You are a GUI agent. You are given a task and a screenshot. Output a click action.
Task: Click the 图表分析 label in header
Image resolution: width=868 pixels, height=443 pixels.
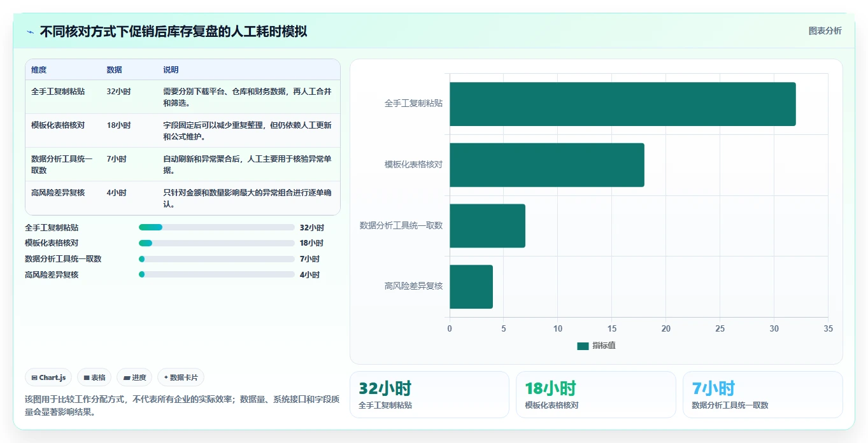[825, 31]
